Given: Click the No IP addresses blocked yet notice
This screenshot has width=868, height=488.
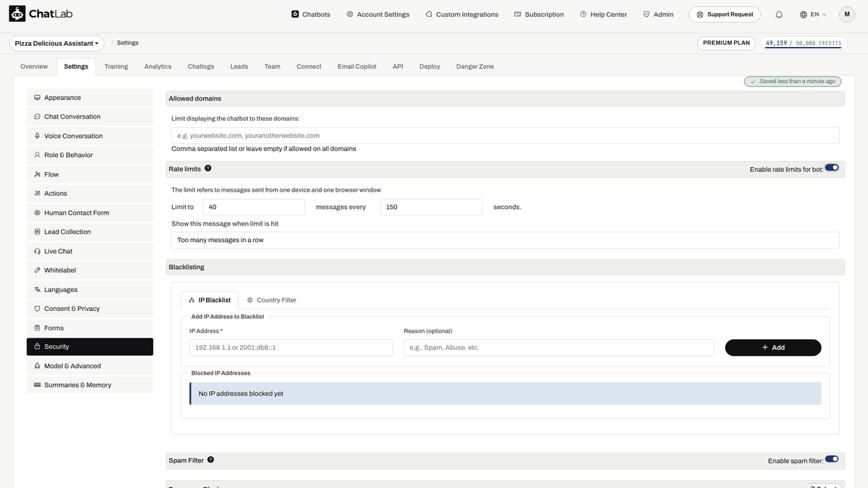Looking at the screenshot, I should [505, 394].
